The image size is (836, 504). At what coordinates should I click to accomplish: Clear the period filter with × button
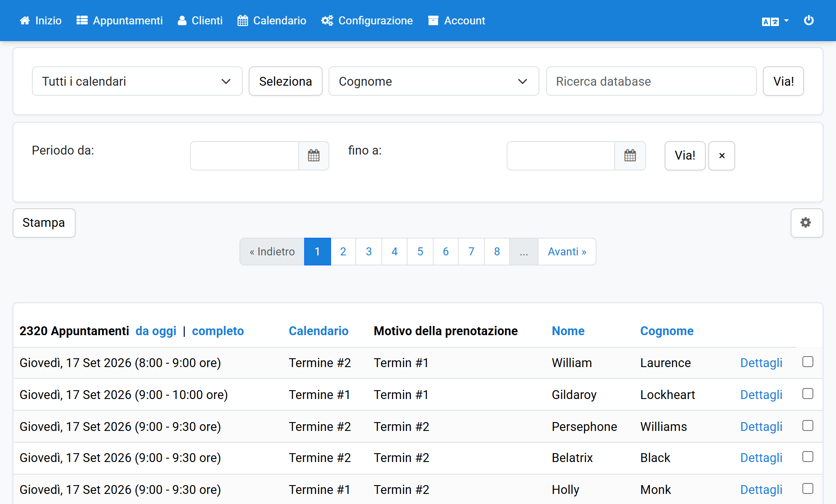pos(722,156)
